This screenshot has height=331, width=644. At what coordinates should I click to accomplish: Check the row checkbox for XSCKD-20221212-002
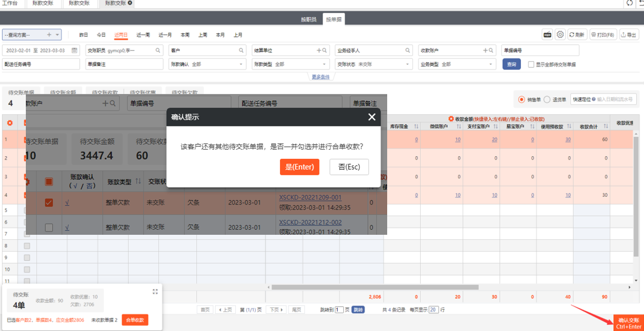click(x=49, y=226)
